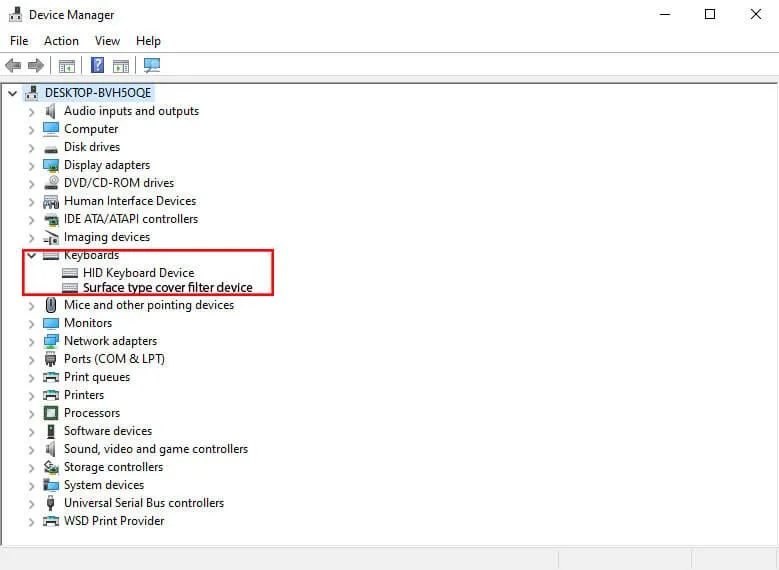Select 'Universal Serial Bus controllers' label
Image resolution: width=779 pixels, height=570 pixels.
point(144,503)
